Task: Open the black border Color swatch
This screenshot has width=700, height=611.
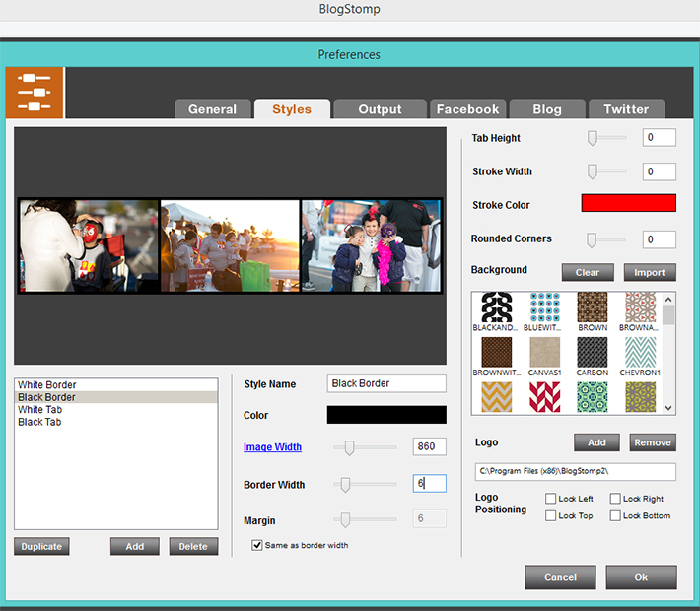Action: [x=386, y=415]
